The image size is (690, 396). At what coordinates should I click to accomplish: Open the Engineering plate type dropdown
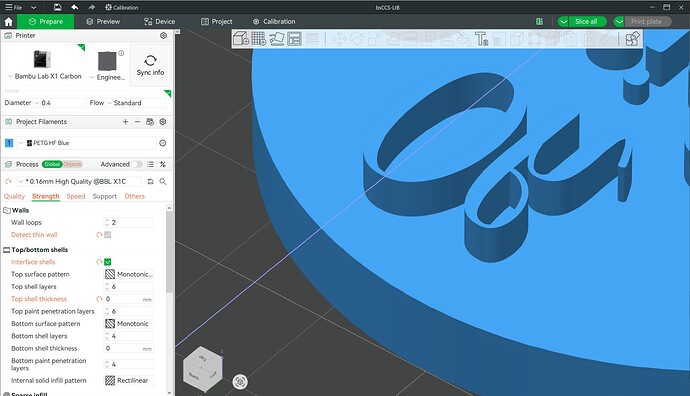coord(92,77)
